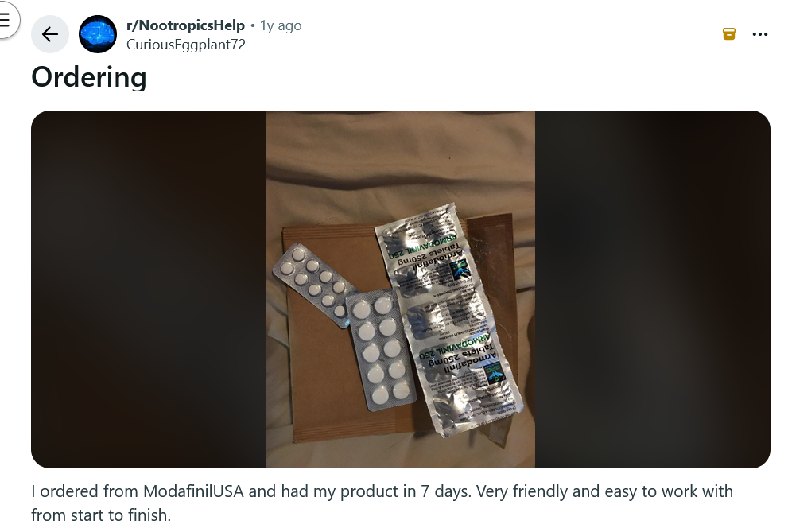The image size is (788, 532).
Task: Visit the r/NootropicsHelp subreddit link
Action: point(185,25)
